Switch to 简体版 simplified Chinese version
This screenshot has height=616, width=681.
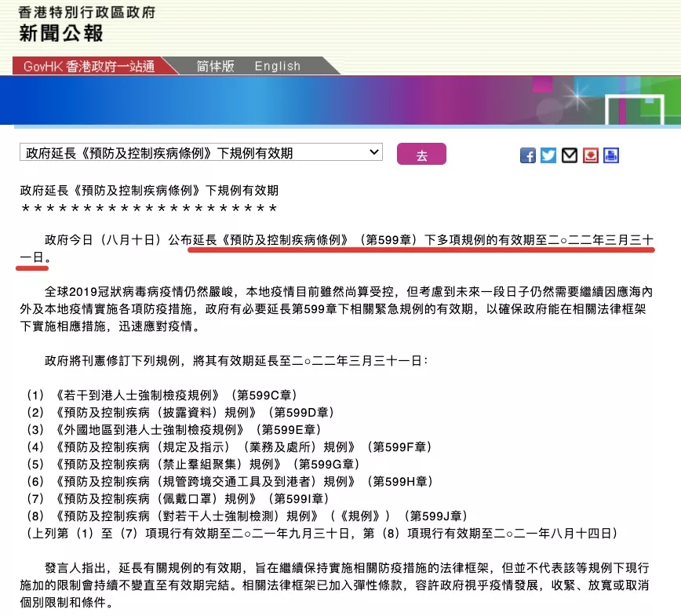[215, 66]
